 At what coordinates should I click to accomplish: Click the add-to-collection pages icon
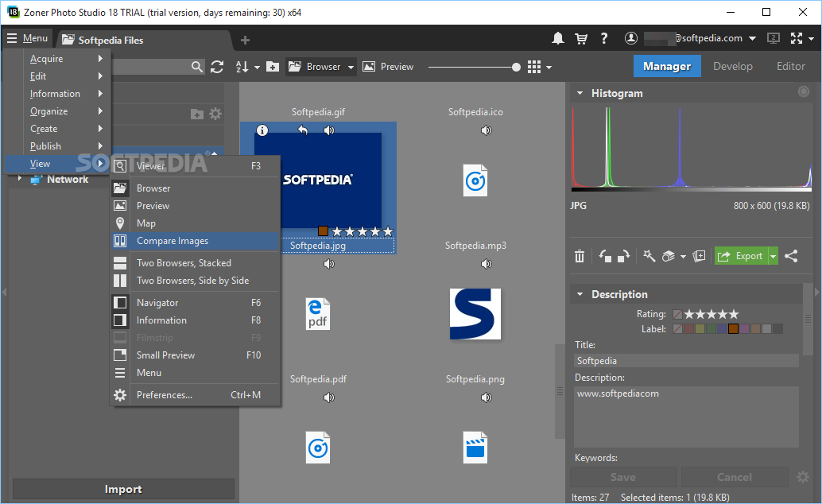[699, 256]
